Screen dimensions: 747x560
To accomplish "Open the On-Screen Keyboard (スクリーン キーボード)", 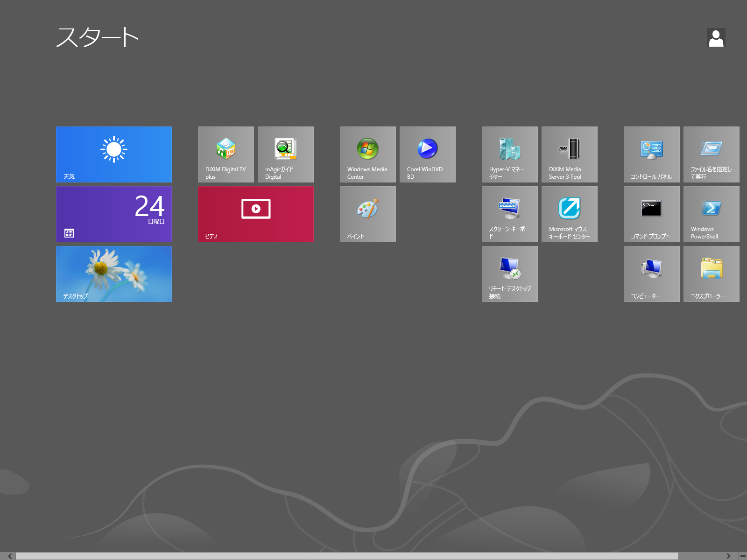I will [509, 214].
